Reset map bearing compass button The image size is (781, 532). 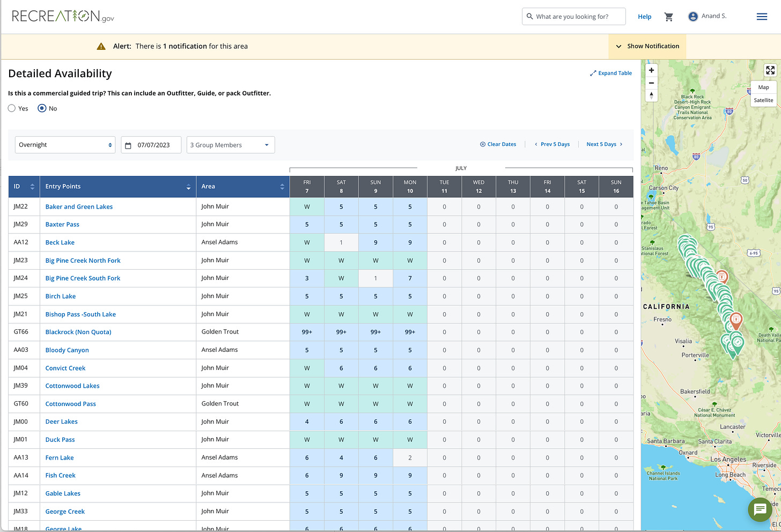pyautogui.click(x=651, y=95)
